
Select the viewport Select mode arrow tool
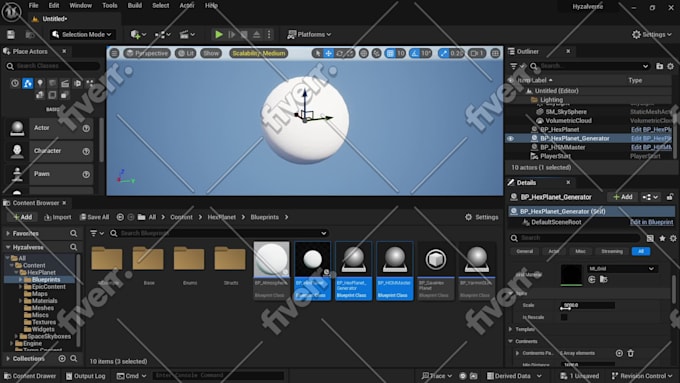318,53
